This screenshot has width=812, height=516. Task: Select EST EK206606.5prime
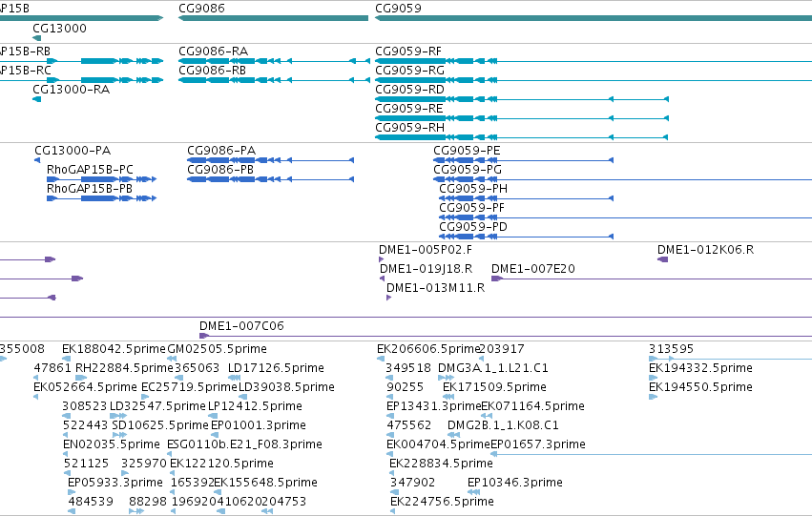pyautogui.click(x=428, y=349)
